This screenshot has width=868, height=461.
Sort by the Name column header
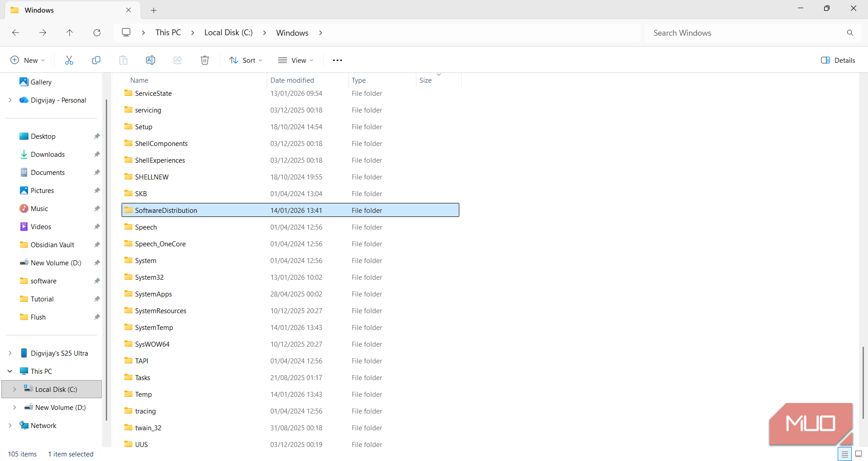click(x=139, y=80)
